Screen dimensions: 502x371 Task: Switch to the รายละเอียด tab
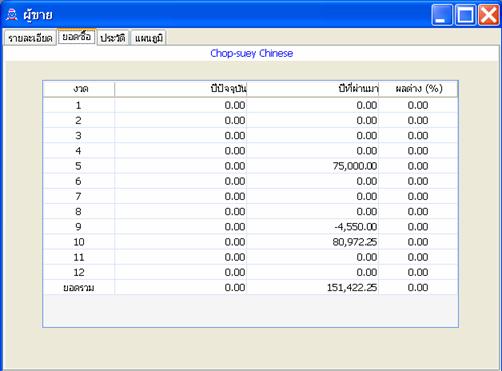point(30,38)
